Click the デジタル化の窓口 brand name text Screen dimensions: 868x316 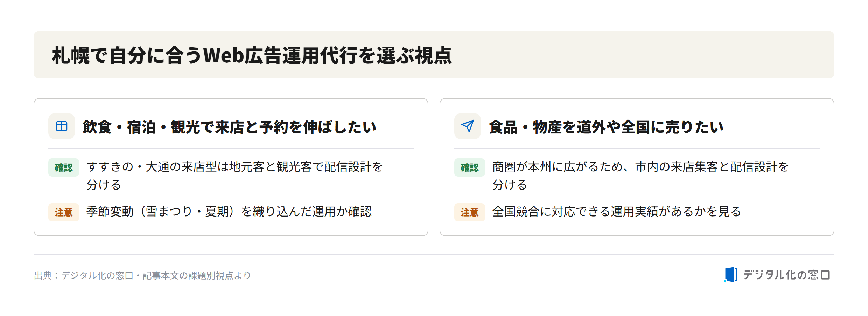pyautogui.click(x=786, y=275)
